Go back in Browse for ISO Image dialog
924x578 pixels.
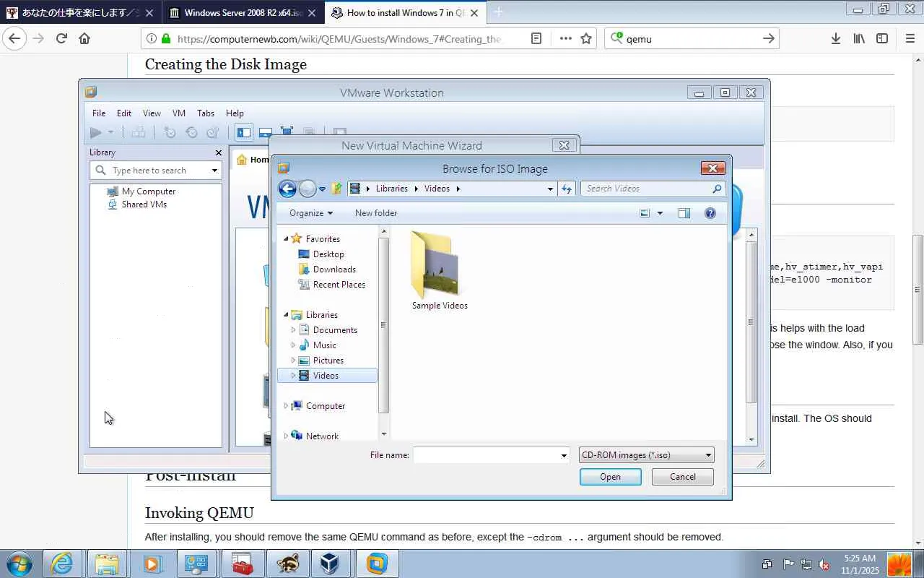pos(287,189)
